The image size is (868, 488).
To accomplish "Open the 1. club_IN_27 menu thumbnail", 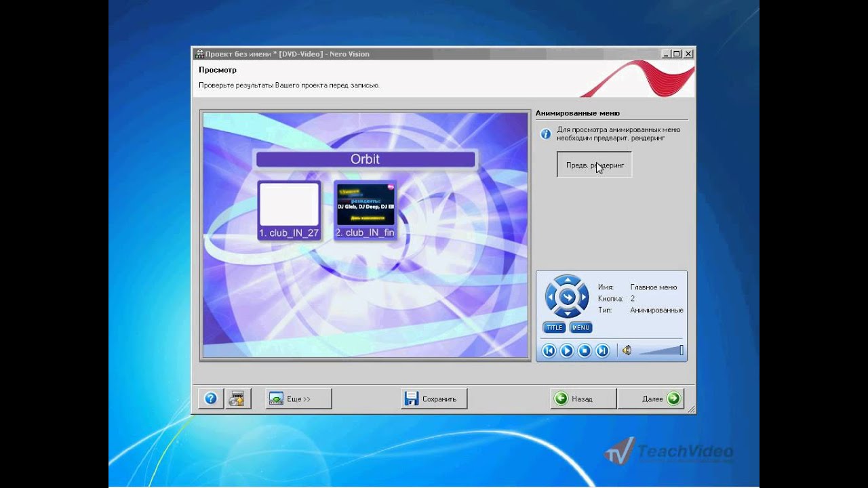I will coord(289,210).
